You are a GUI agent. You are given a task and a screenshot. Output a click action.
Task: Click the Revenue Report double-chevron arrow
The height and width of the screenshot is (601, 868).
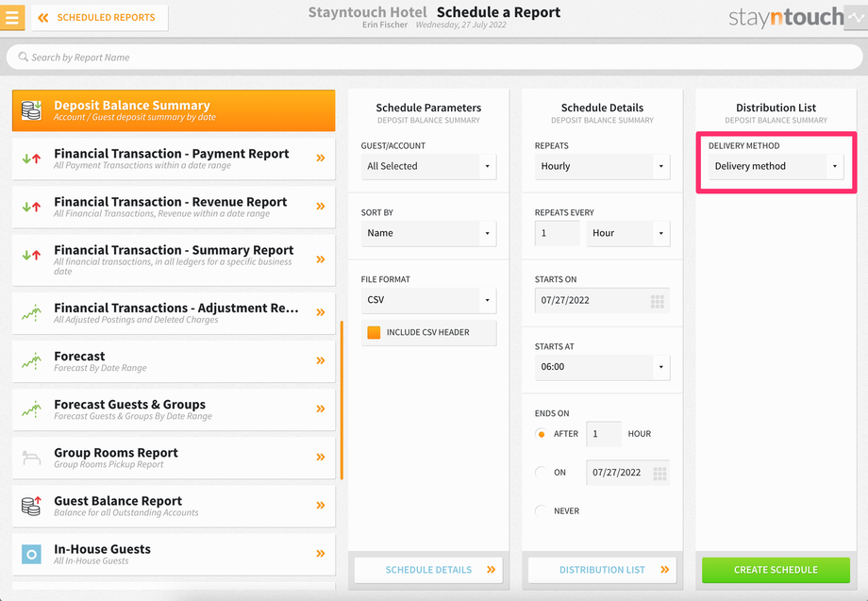click(321, 207)
